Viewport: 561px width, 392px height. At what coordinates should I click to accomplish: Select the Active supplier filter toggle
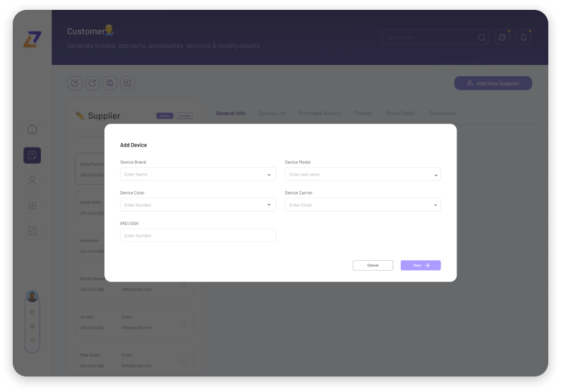tap(164, 116)
